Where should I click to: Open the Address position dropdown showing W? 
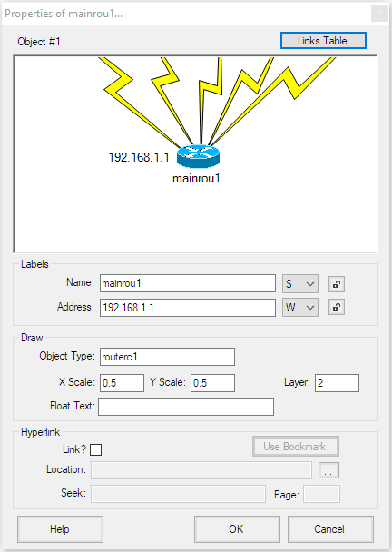coord(300,308)
